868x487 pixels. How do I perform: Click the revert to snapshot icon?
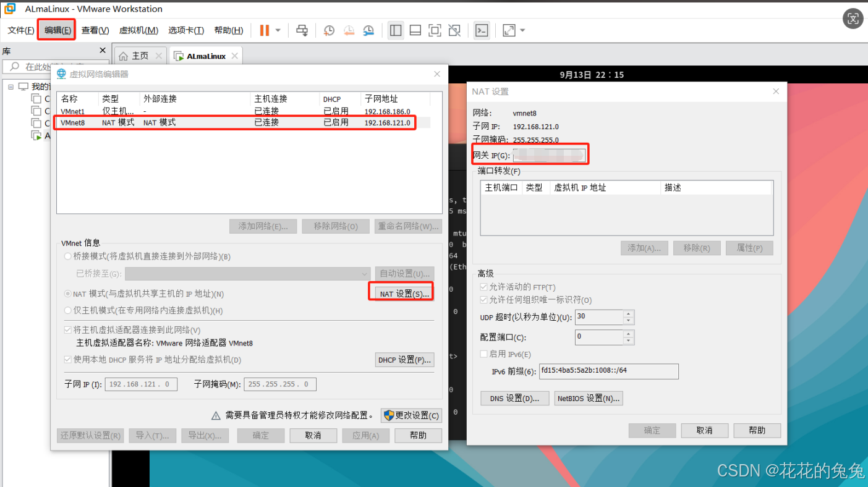[349, 30]
